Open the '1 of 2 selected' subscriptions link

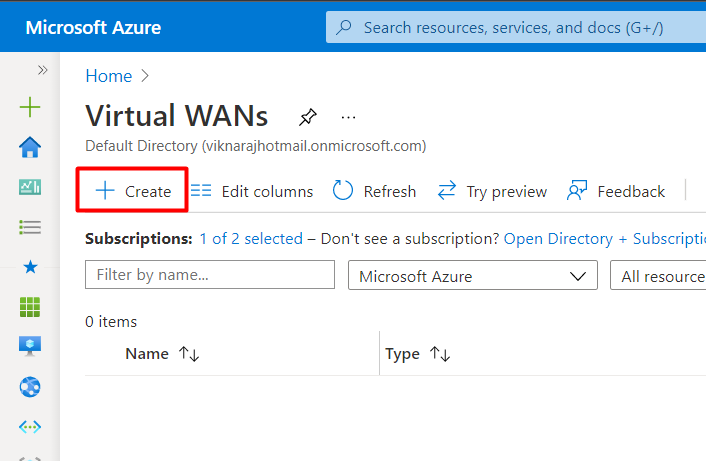pos(251,239)
